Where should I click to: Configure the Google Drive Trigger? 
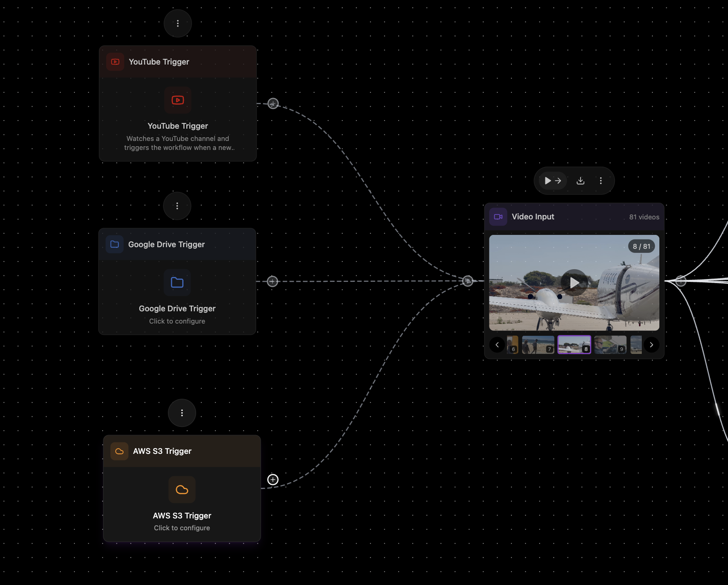pos(177,321)
